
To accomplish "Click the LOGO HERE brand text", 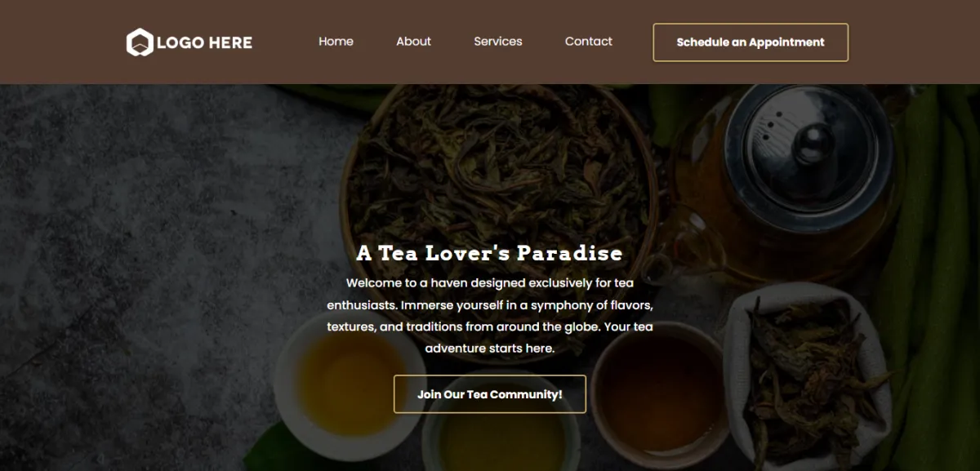I will 204,42.
